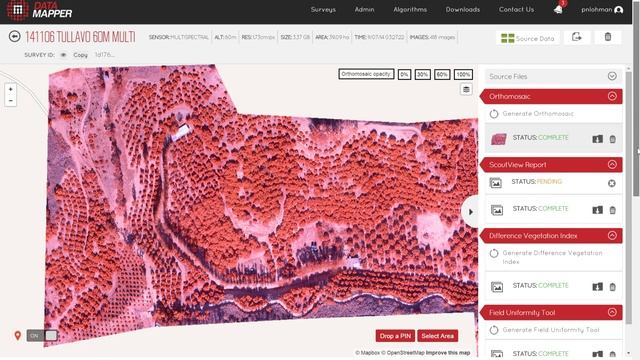
Task: Click the scrollbar down arrow
Action: click(628, 353)
